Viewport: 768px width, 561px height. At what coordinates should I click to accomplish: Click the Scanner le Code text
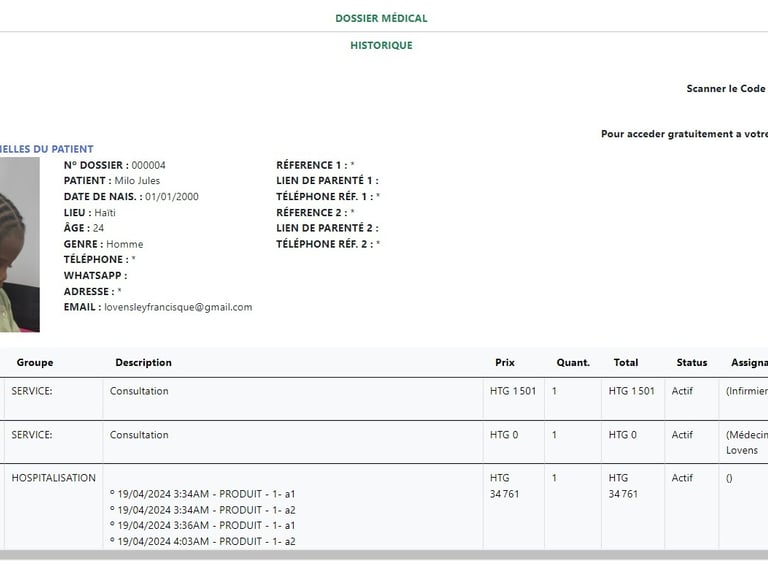727,89
